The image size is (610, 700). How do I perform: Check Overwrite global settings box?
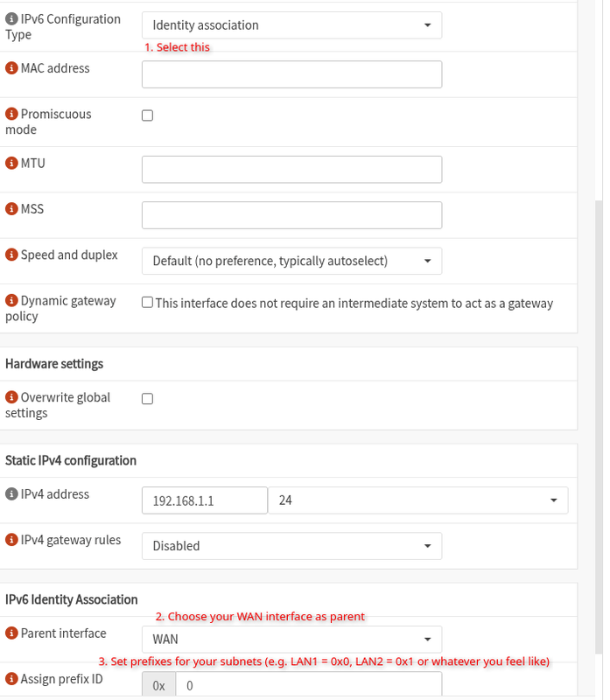(147, 399)
